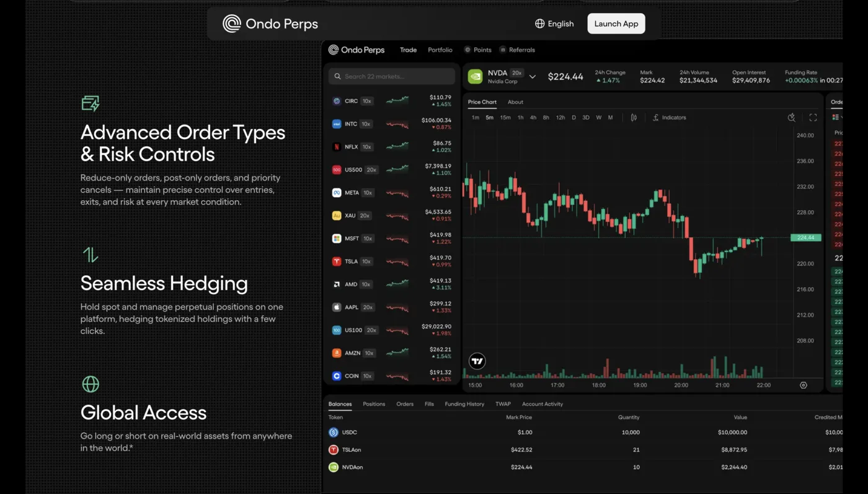Select the 12h chart timeframe
This screenshot has width=868, height=494.
[560, 118]
